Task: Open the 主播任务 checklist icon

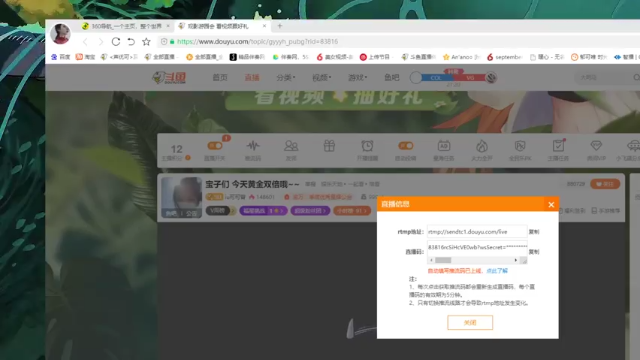Action: (558, 146)
